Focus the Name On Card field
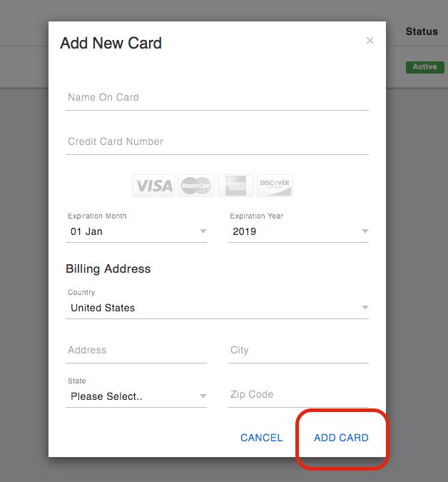This screenshot has width=448, height=482. (x=217, y=98)
